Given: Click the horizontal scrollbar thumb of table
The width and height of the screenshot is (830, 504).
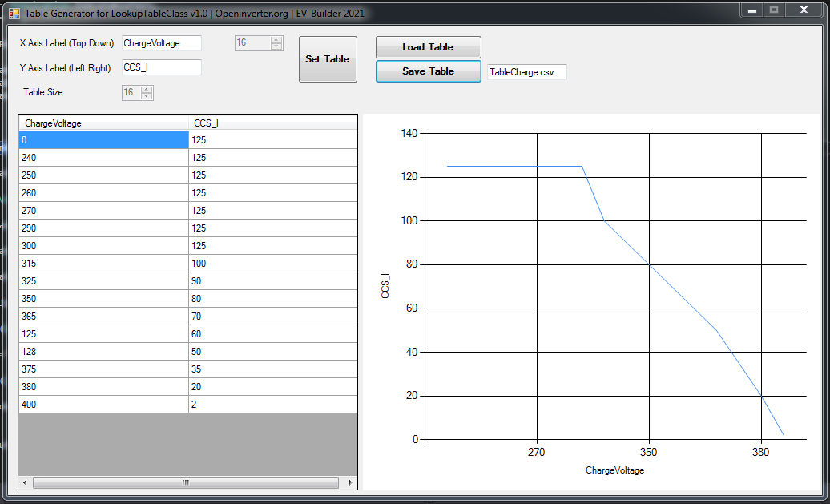Looking at the screenshot, I should (187, 483).
